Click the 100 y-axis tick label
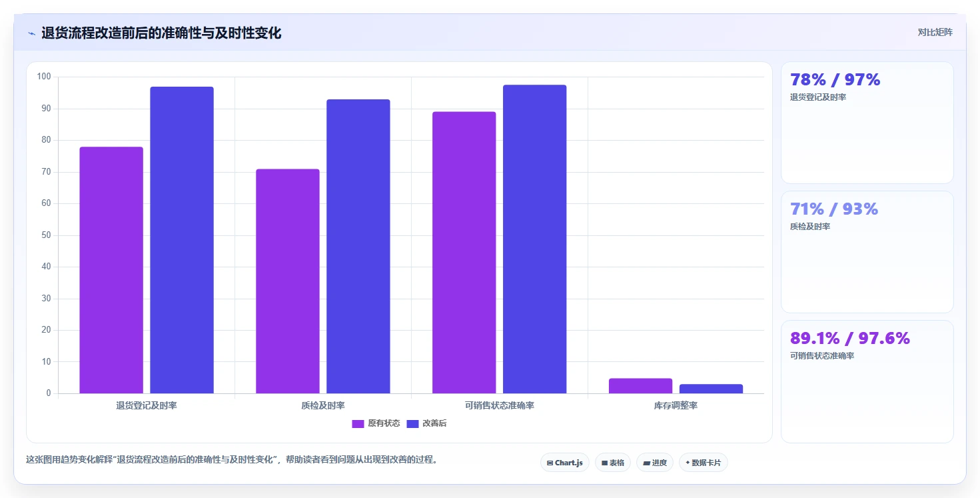The height and width of the screenshot is (498, 980). (44, 77)
